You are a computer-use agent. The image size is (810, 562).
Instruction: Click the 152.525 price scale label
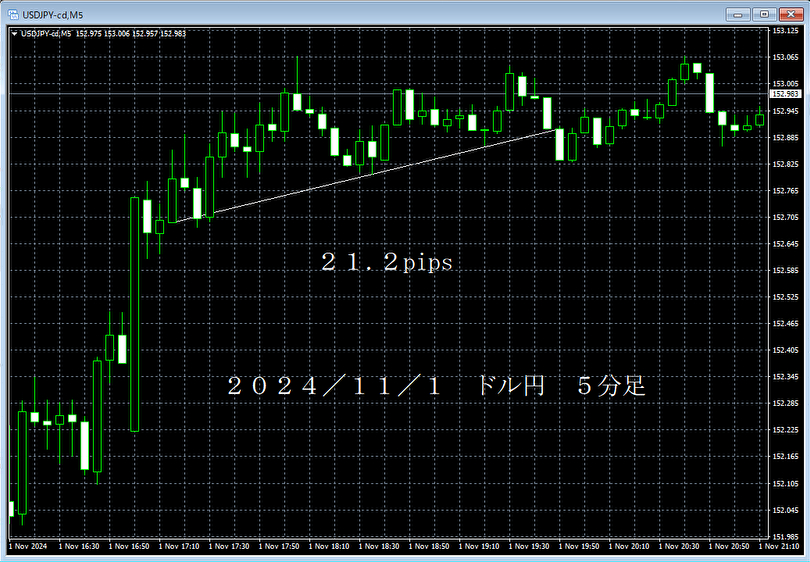[x=785, y=297]
